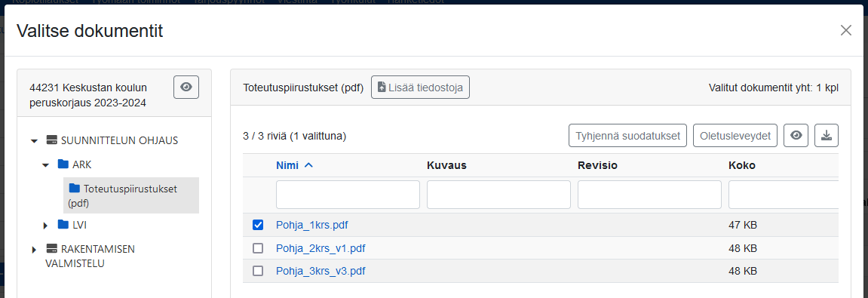
Task: Collapse the ARK folder arrow
Action: (46, 165)
